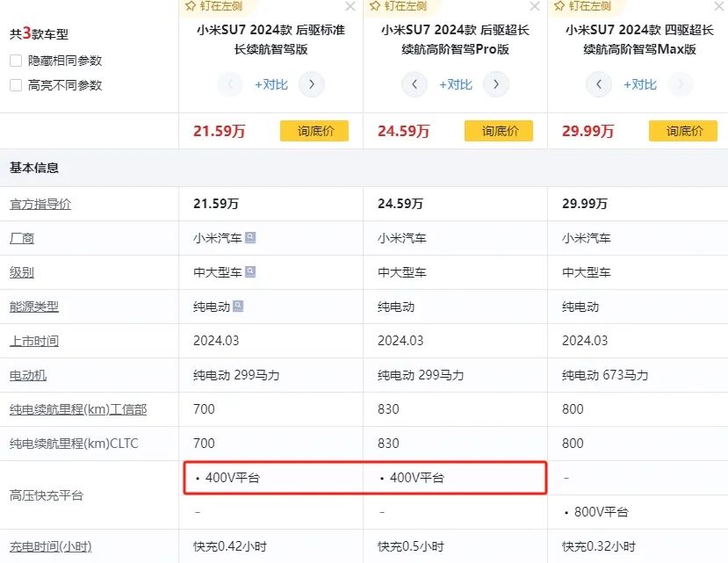Image resolution: width=728 pixels, height=563 pixels.
Task: Click search icon beside 纯电动
Action: tap(238, 306)
